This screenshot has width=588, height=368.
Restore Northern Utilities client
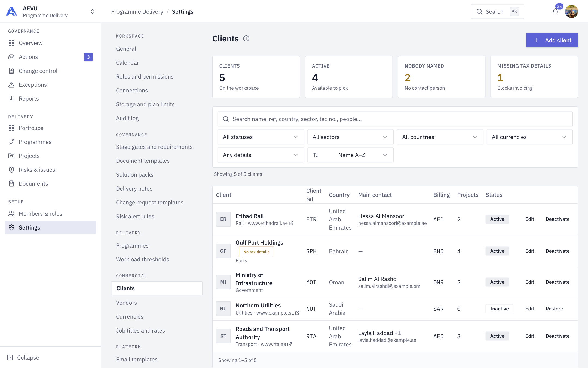[554, 309]
